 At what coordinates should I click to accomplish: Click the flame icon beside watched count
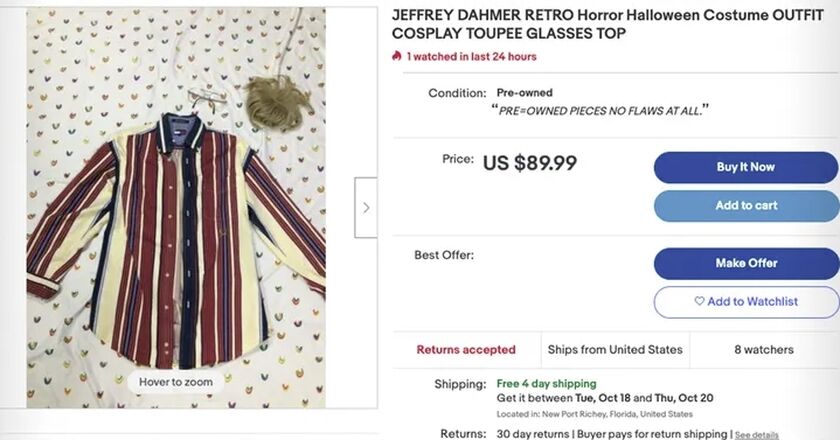click(x=396, y=56)
